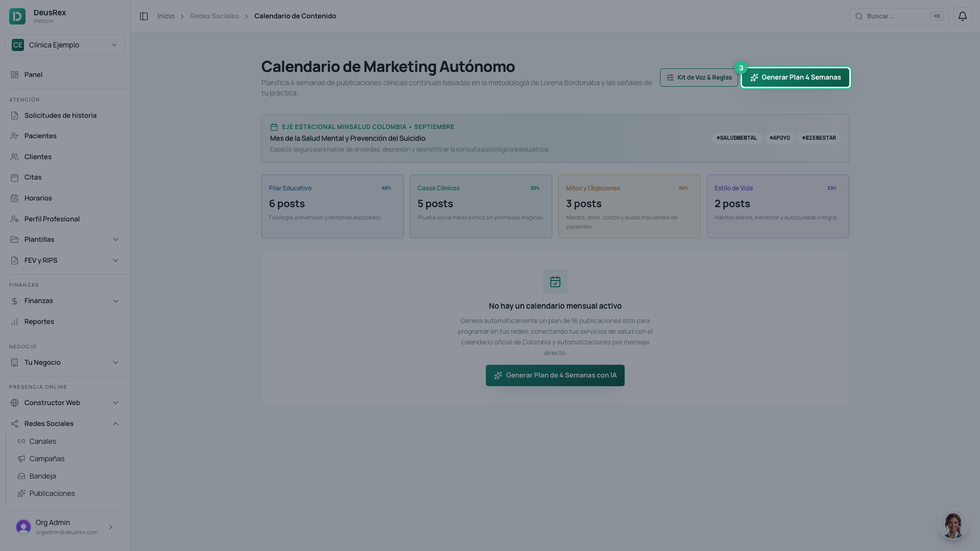The width and height of the screenshot is (980, 551).
Task: Click the Redes Sociales share icon
Action: [x=14, y=424]
